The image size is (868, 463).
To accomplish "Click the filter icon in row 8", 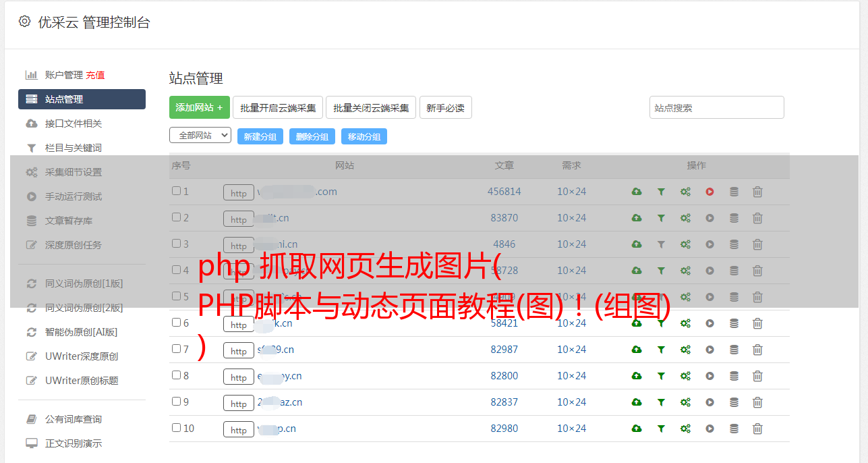I will pyautogui.click(x=661, y=376).
